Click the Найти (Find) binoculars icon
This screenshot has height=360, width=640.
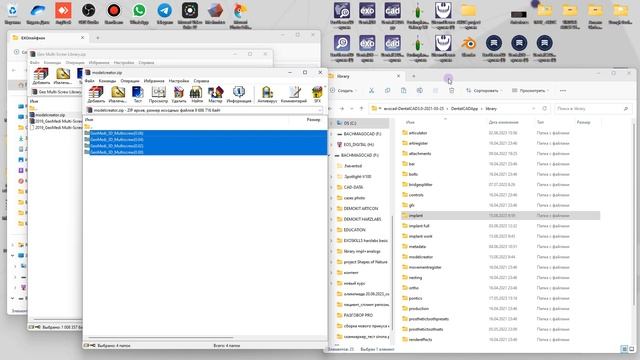tap(197, 94)
